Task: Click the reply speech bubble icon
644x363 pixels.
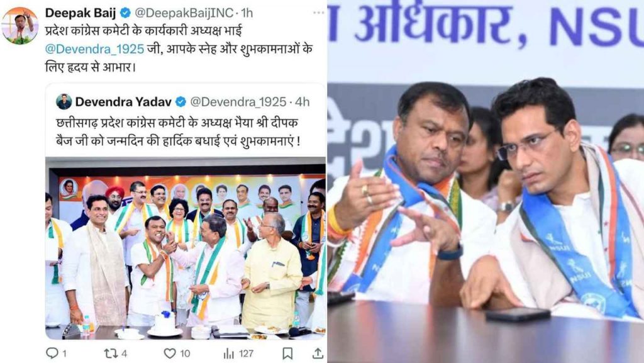Action: click(52, 353)
